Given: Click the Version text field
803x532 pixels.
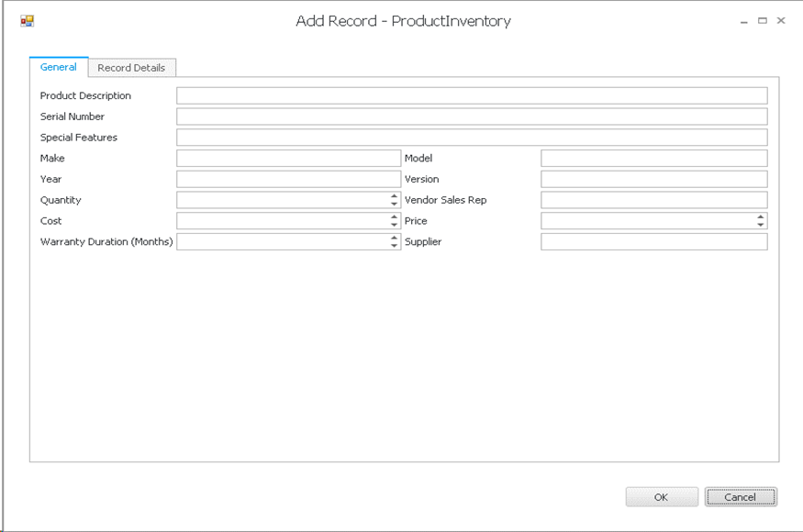Looking at the screenshot, I should pyautogui.click(x=653, y=180).
